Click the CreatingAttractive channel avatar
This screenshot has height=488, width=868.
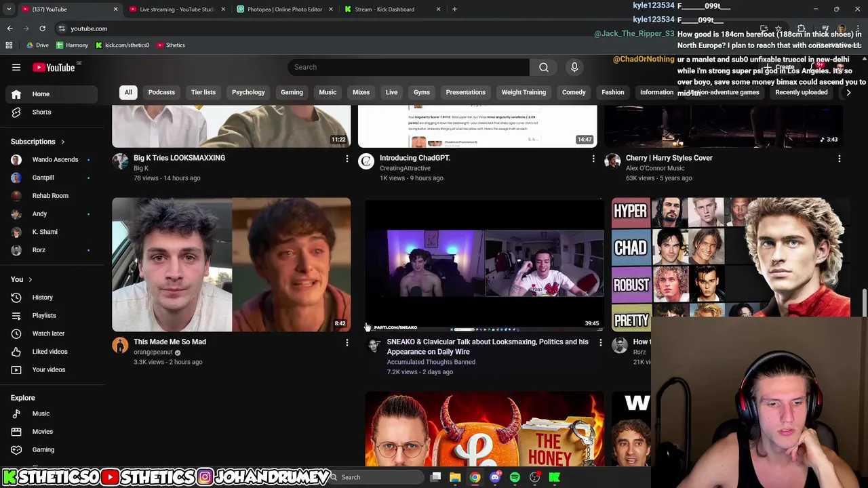click(x=366, y=161)
